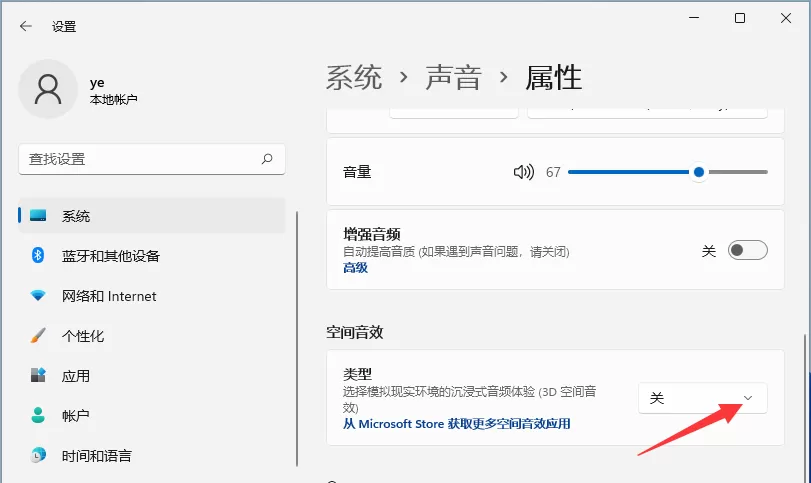Click the 高级 link under 增强音频
Viewport: 811px width, 483px height.
tap(355, 267)
